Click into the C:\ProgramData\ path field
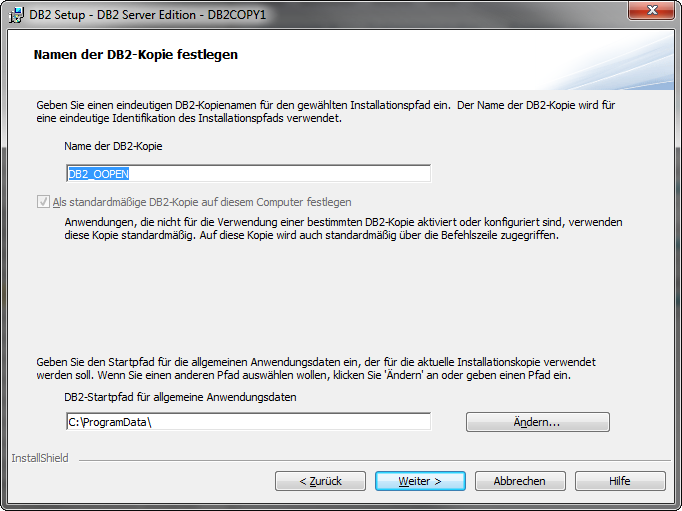Screen dimensions: 682x511 (248, 421)
